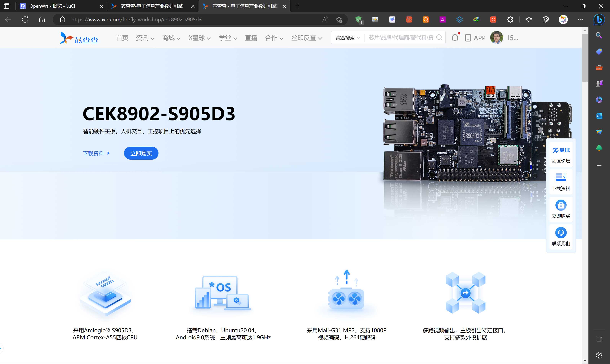This screenshot has width=610, height=364.
Task: Open Edge settings and more menu
Action: tap(581, 19)
